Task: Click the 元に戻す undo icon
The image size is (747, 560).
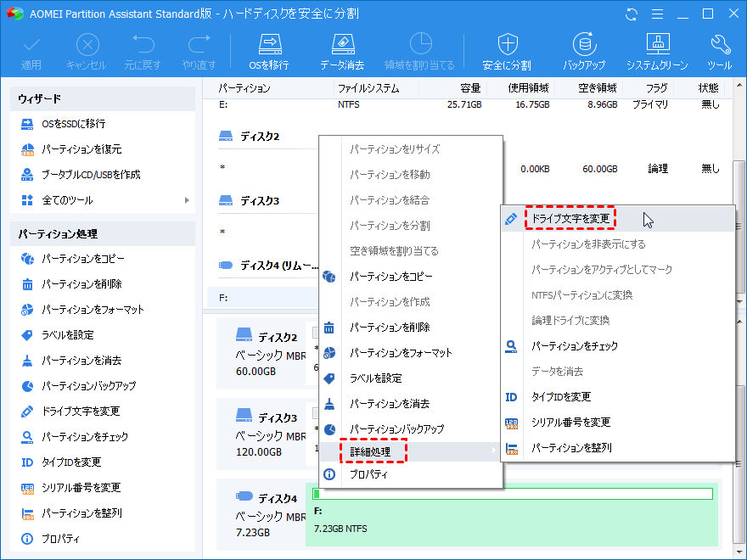Action: point(143,52)
